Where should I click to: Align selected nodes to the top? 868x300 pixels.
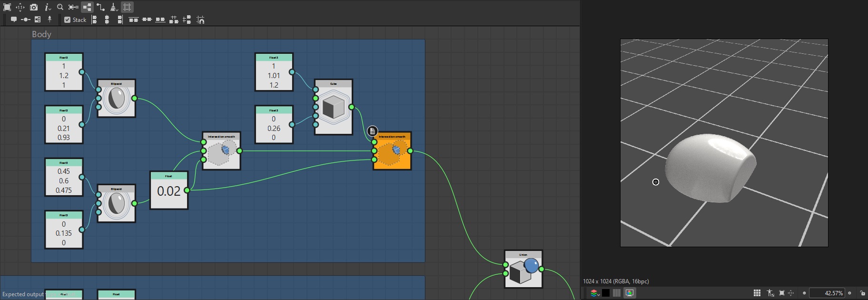[x=134, y=20]
